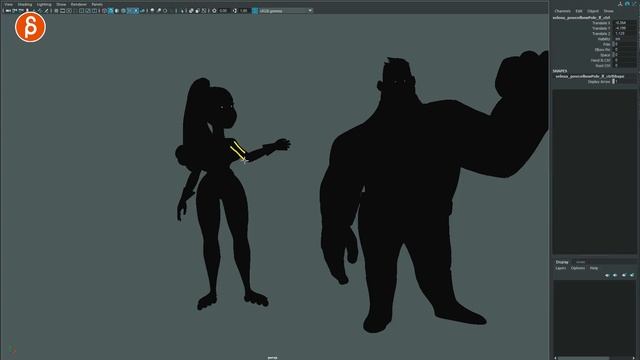This screenshot has height=360, width=640.
Task: Click the Gamma reset icon in the toolbar
Action: click(x=235, y=11)
